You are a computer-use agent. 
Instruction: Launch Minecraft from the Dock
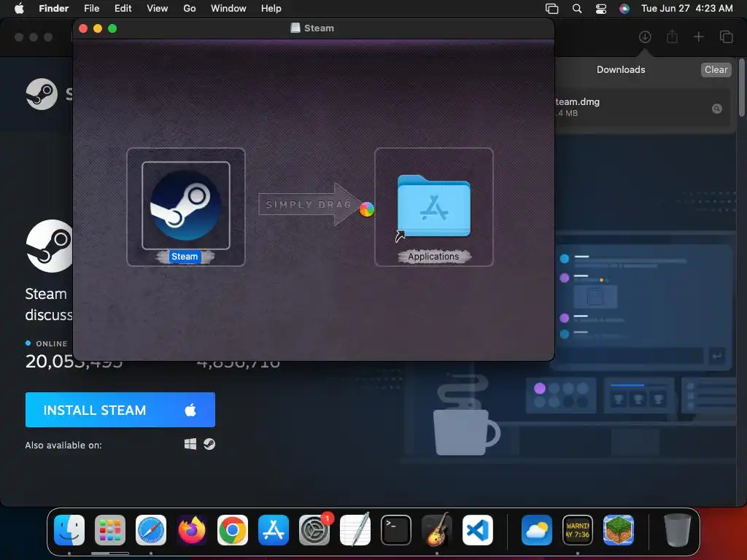coord(619,529)
